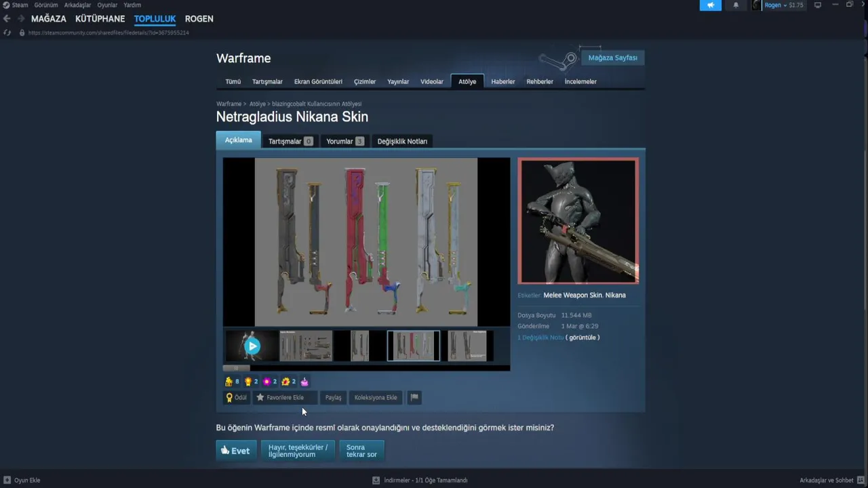The image size is (868, 488).
Task: Select the weapon parts sheet thumbnail
Action: [306, 346]
